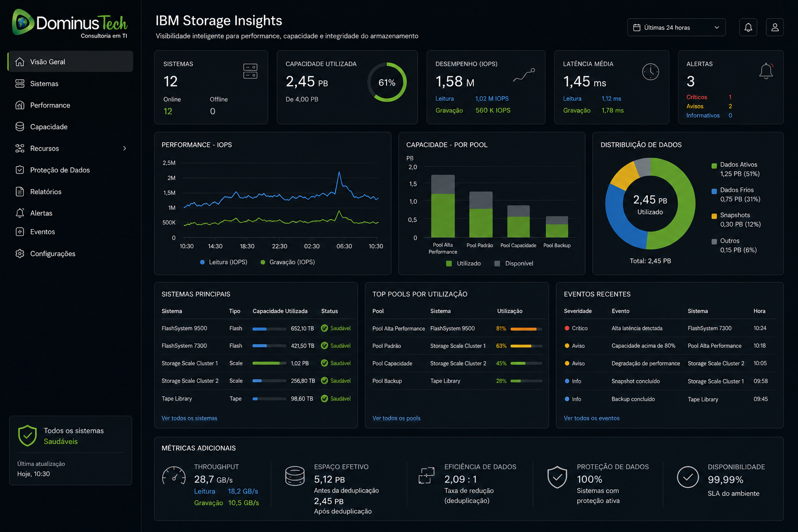Click the Avisos alert count row
Viewport: 798px width, 532px height.
[709, 107]
